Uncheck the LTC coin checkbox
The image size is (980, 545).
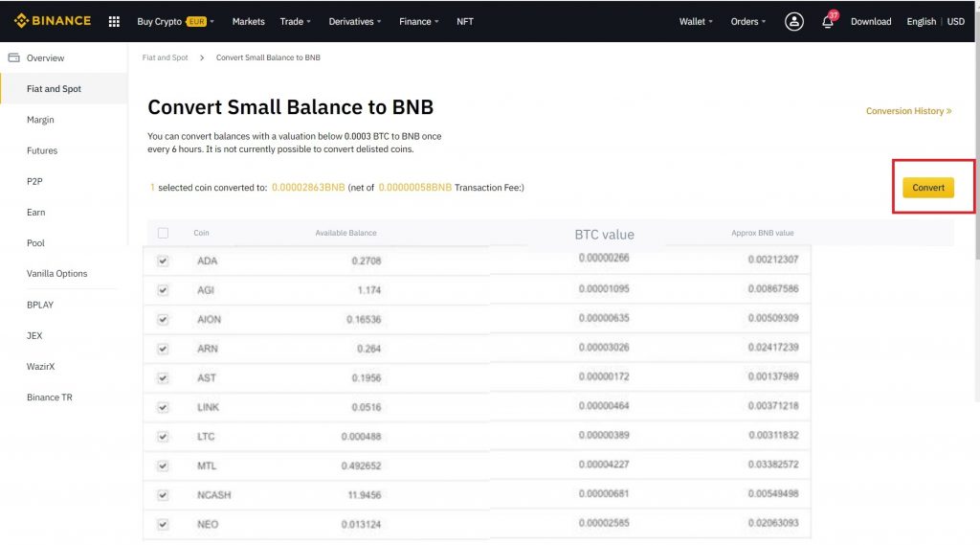163,437
